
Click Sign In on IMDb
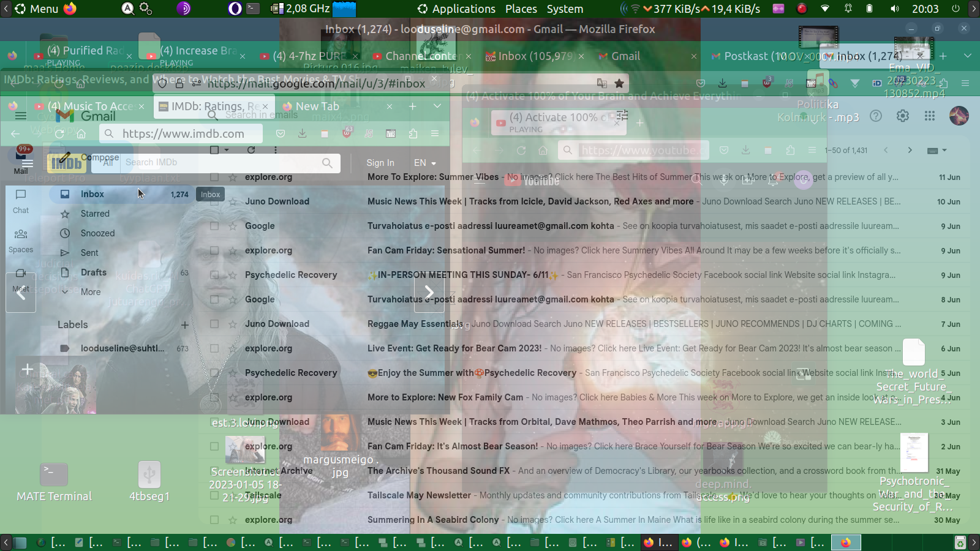coord(380,163)
